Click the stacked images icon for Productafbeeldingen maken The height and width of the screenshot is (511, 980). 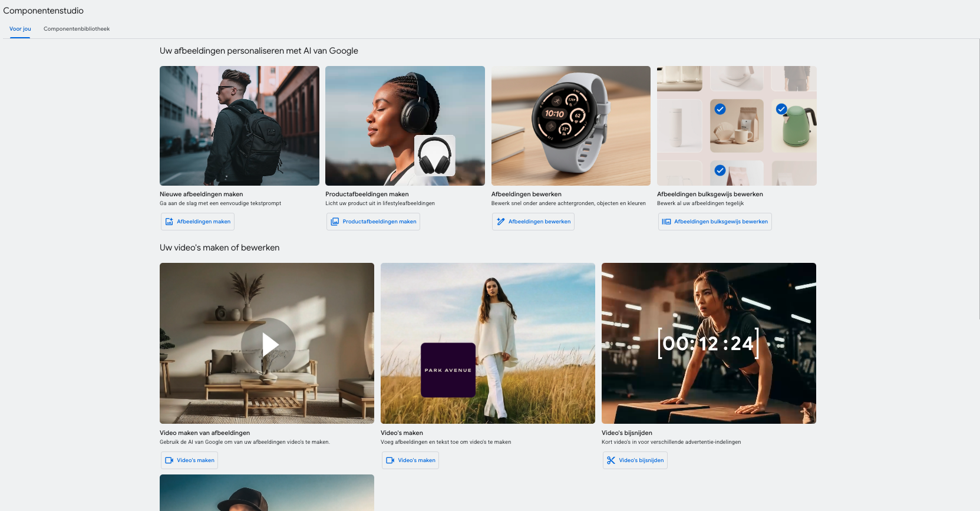click(x=335, y=222)
